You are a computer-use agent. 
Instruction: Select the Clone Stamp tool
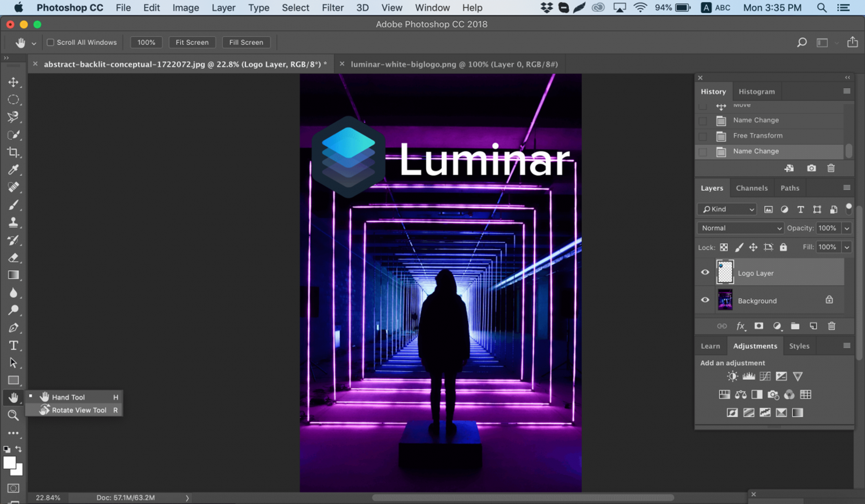13,222
